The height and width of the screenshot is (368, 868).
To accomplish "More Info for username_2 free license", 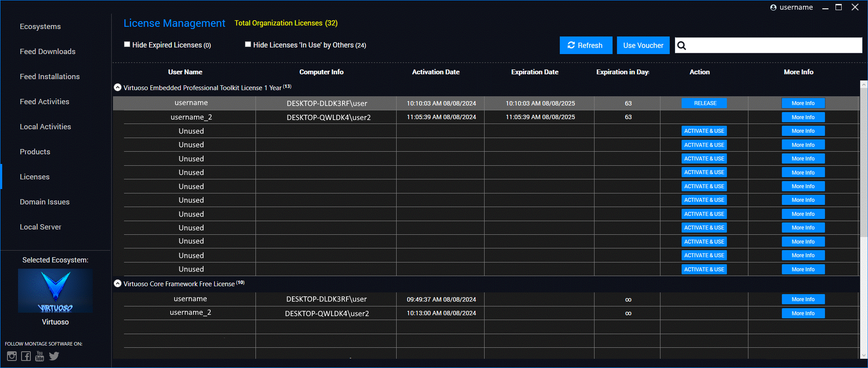I will 803,313.
